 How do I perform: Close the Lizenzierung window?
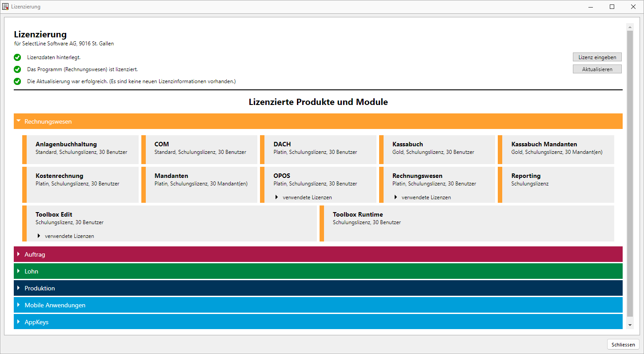(633, 7)
